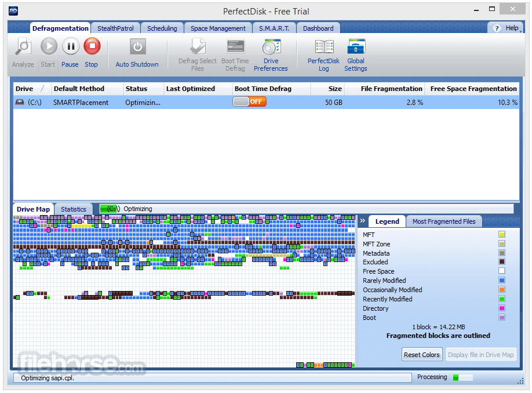
Task: Sort by Size column header
Action: click(327, 89)
